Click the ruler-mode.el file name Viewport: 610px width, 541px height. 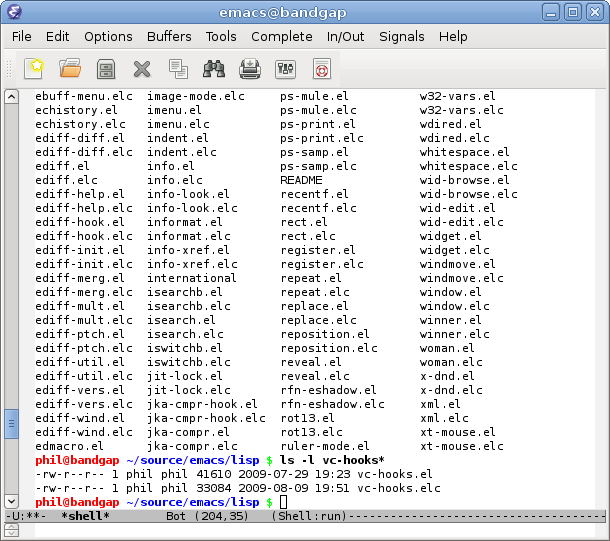[325, 446]
